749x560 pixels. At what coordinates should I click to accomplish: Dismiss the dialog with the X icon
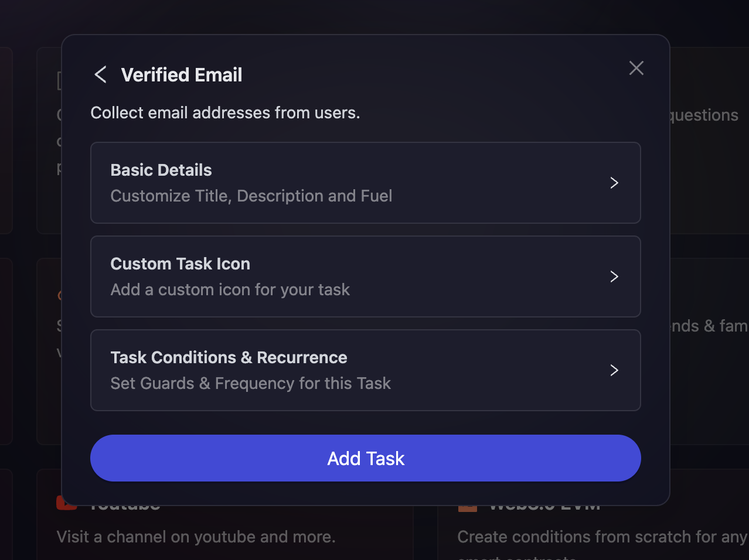point(636,68)
